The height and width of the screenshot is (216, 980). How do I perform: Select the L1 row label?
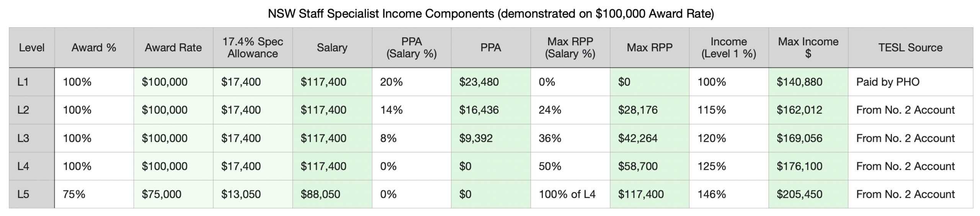[x=23, y=82]
